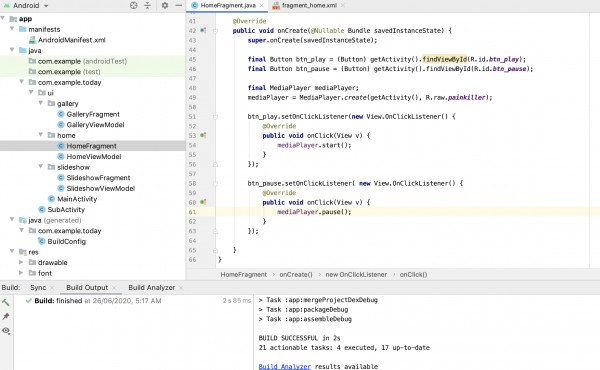This screenshot has height=370, width=600.
Task: Close the Build Analyzer tab
Action: coord(181,288)
